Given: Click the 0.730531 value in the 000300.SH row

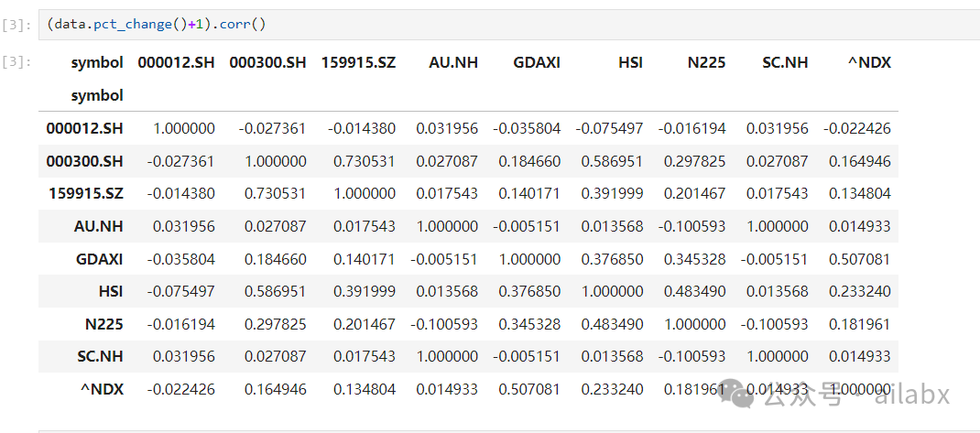Looking at the screenshot, I should pyautogui.click(x=365, y=161).
